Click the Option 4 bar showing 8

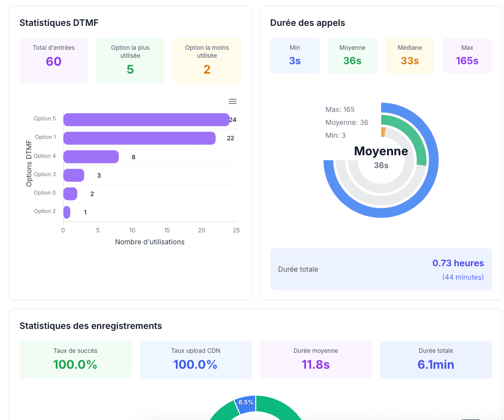point(91,157)
